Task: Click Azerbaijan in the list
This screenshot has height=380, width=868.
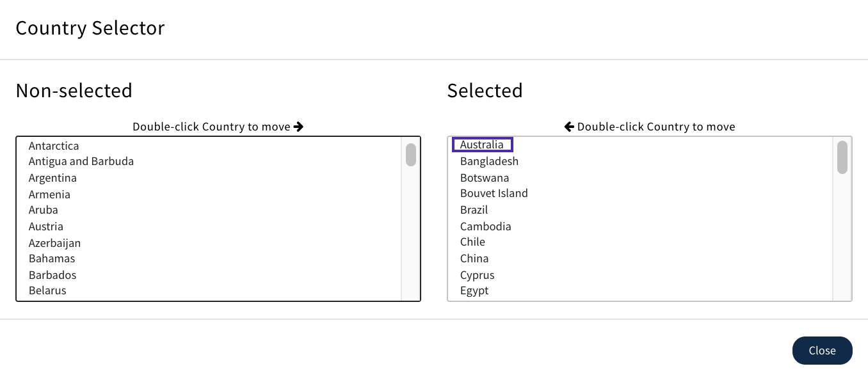Action: (x=54, y=243)
